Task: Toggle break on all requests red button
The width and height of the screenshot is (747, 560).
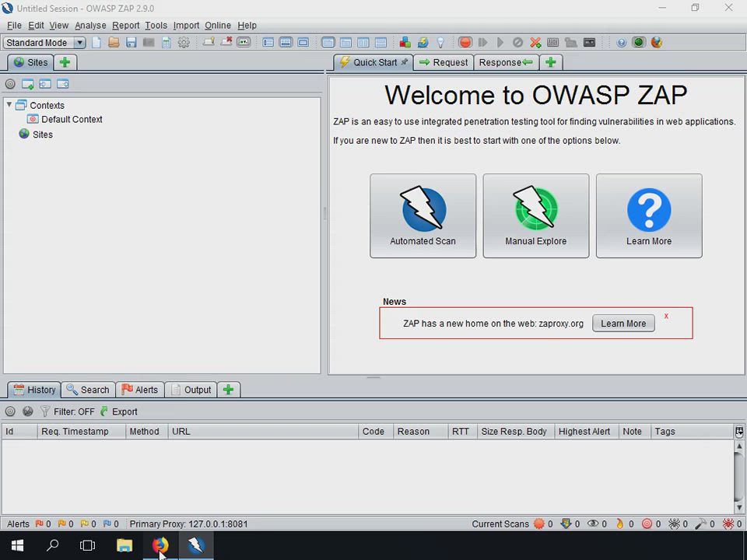Action: [465, 42]
